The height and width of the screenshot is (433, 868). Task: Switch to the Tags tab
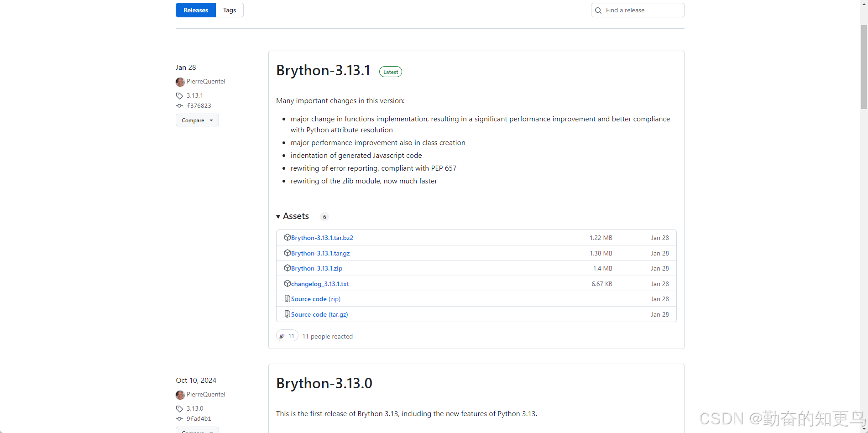[x=230, y=10]
